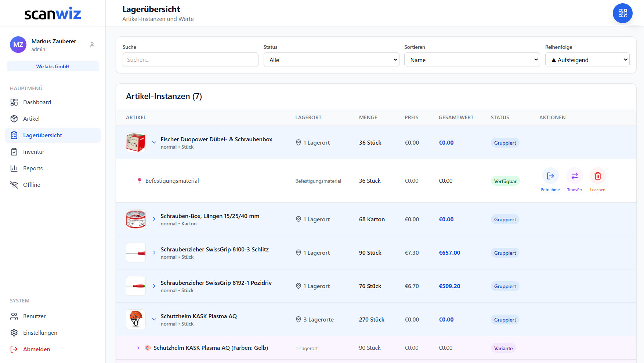The height and width of the screenshot is (363, 644).
Task: Click the Entnahme withdraw icon
Action: click(x=550, y=176)
